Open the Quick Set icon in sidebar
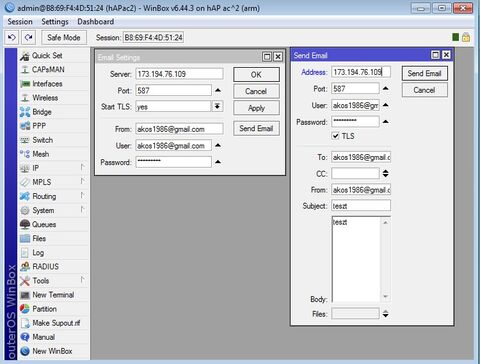Viewport: 480px width, 364px height. pyautogui.click(x=25, y=56)
